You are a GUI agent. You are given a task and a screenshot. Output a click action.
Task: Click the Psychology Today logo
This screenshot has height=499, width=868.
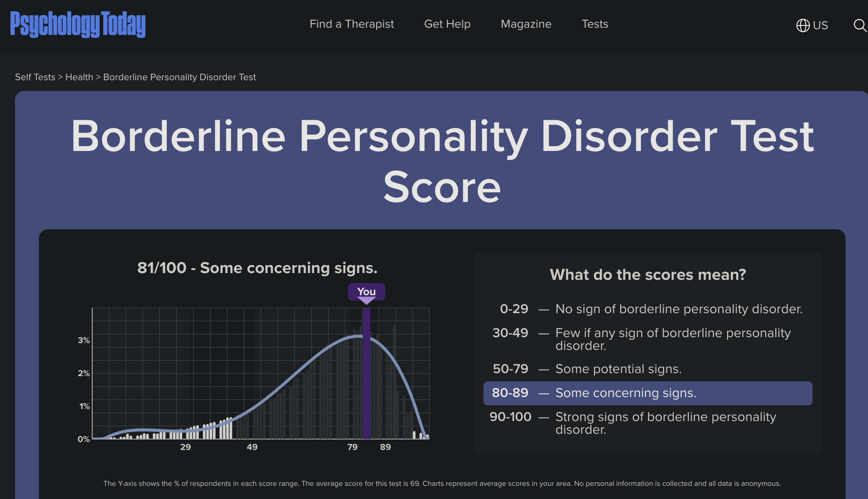coord(78,24)
